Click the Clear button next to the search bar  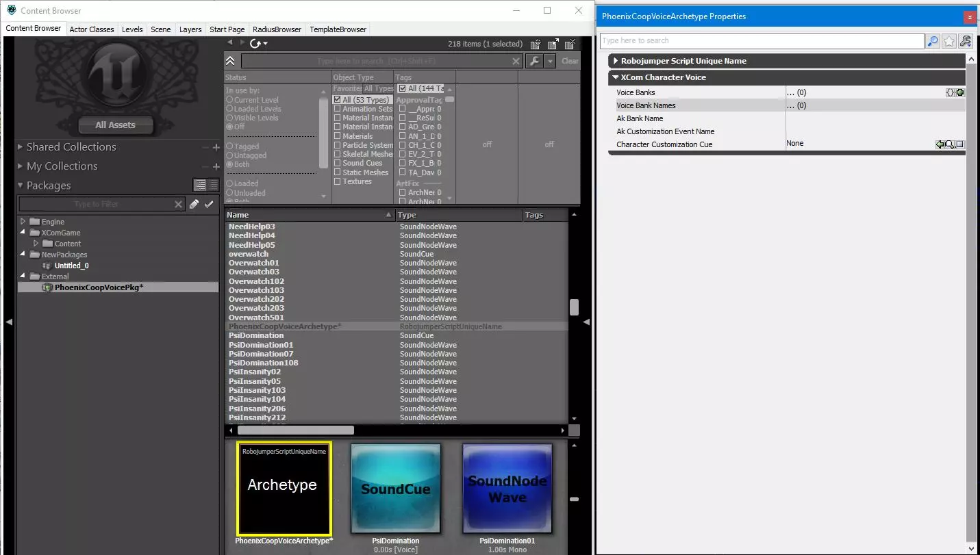point(570,61)
